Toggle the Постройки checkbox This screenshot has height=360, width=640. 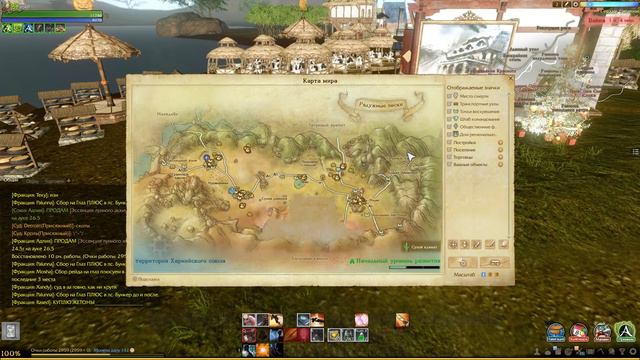[449, 142]
